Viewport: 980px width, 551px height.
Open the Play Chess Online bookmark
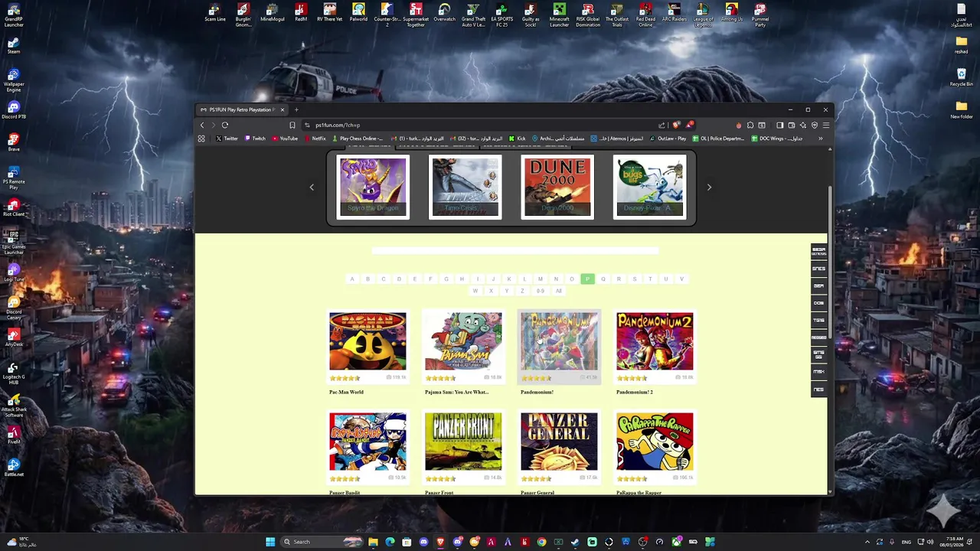coord(358,139)
